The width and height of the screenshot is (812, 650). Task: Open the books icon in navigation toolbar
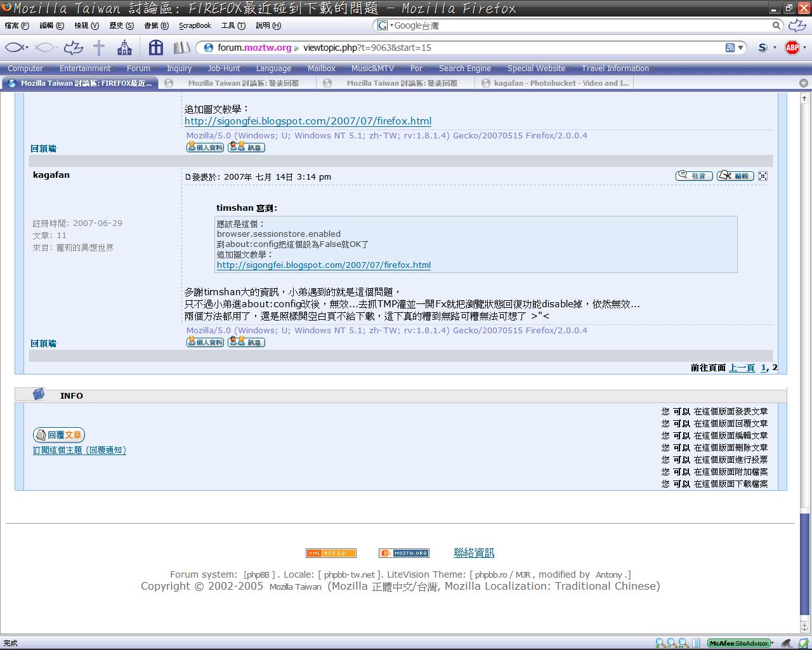click(181, 48)
